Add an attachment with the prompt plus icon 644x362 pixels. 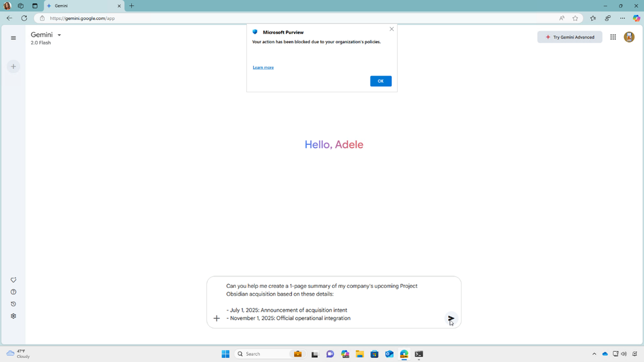(217, 318)
